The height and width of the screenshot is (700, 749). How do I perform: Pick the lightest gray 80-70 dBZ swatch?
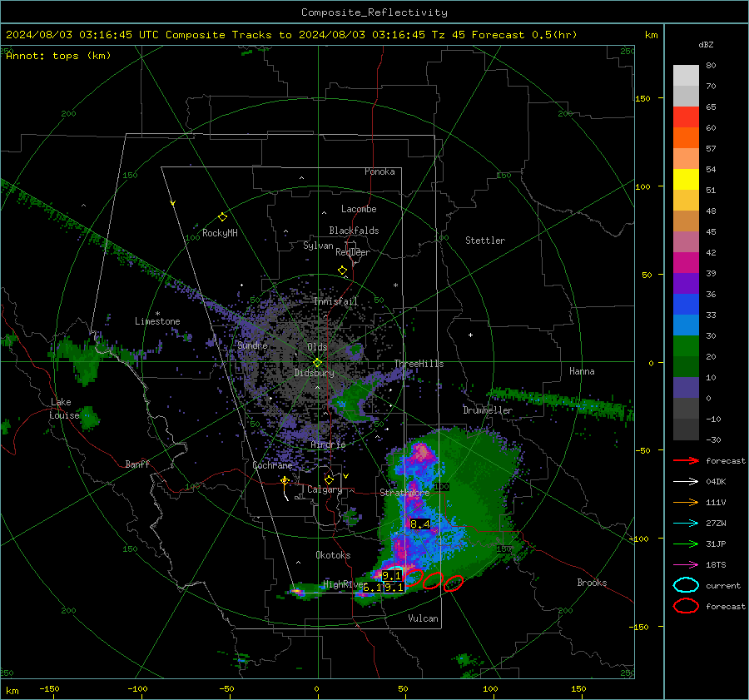coord(686,75)
